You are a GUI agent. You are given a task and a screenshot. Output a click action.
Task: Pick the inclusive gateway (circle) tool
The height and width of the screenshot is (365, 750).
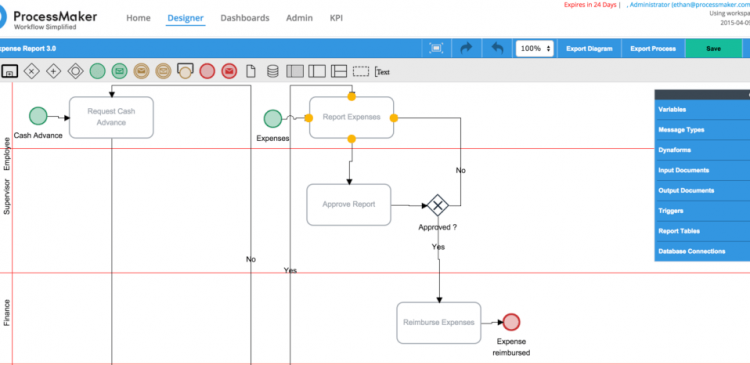coord(75,72)
